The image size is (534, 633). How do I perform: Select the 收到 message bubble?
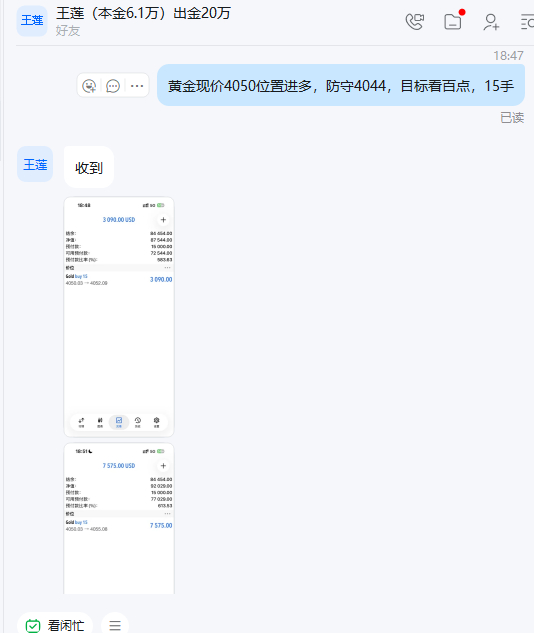click(x=89, y=167)
